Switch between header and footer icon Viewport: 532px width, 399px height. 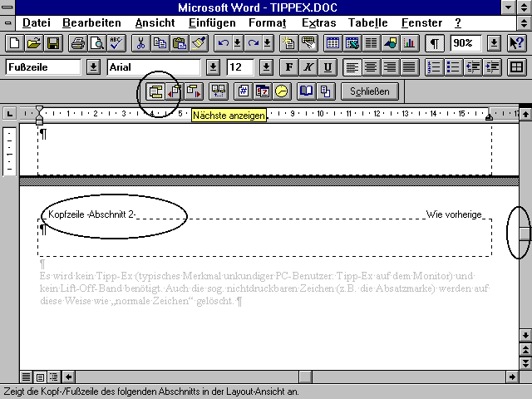[x=155, y=91]
